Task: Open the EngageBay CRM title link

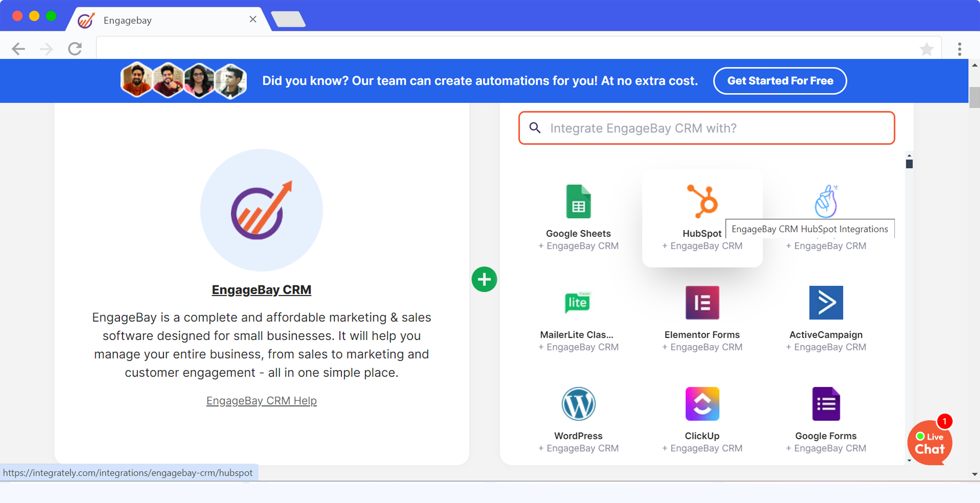Action: tap(261, 290)
